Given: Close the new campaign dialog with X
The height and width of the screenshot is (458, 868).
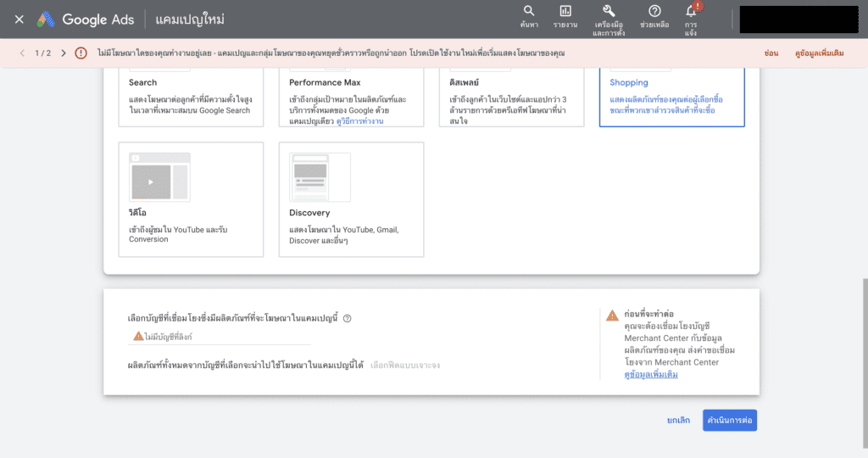Looking at the screenshot, I should [19, 20].
